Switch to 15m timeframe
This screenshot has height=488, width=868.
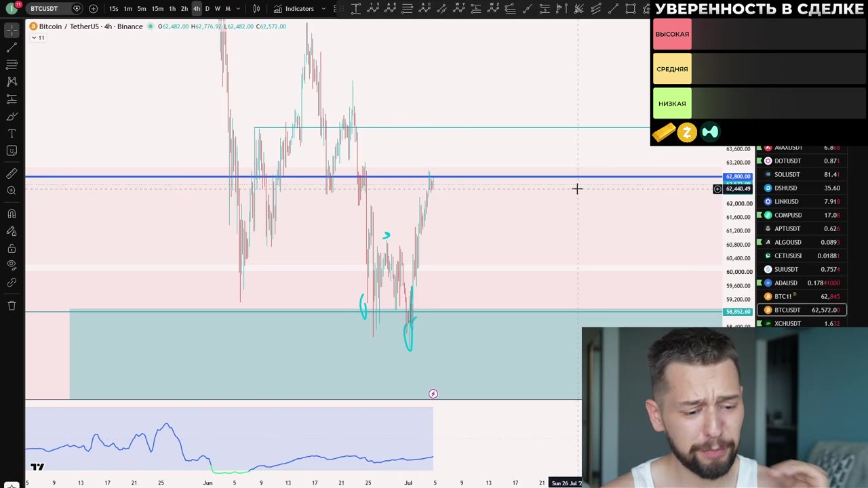[x=157, y=8]
